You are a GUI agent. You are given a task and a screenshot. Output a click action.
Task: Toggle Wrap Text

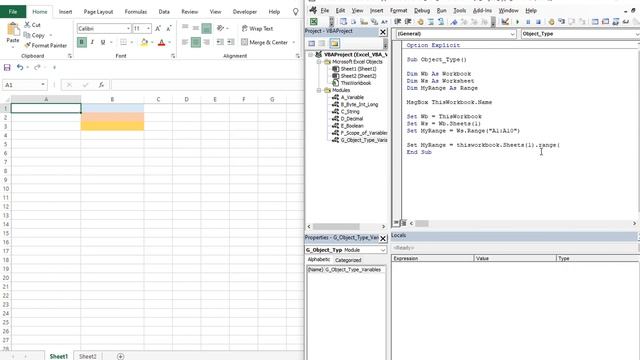[257, 29]
